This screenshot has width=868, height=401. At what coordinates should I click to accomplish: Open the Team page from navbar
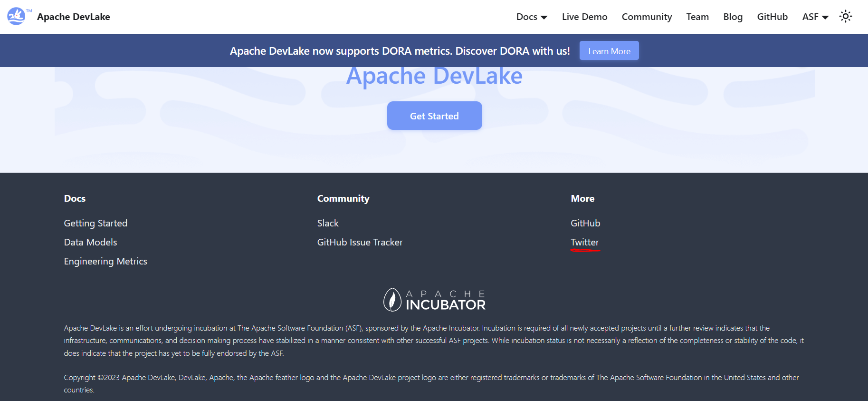click(x=697, y=17)
